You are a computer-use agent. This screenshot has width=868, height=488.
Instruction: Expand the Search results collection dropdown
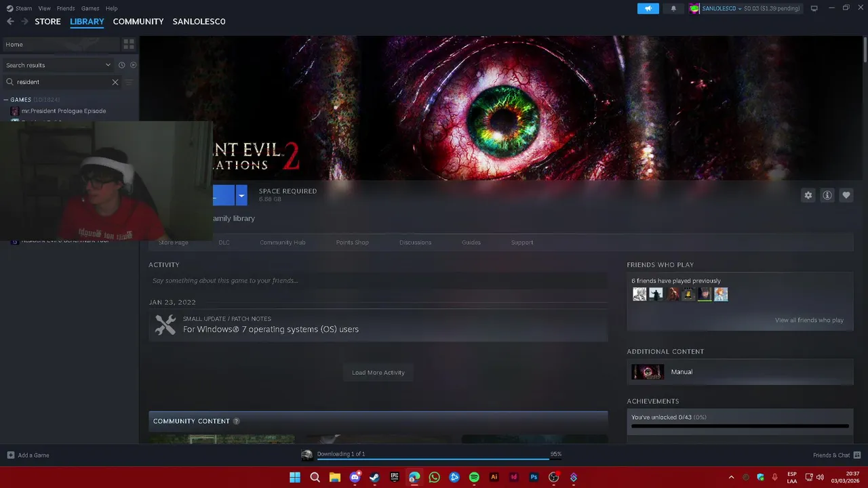point(108,65)
